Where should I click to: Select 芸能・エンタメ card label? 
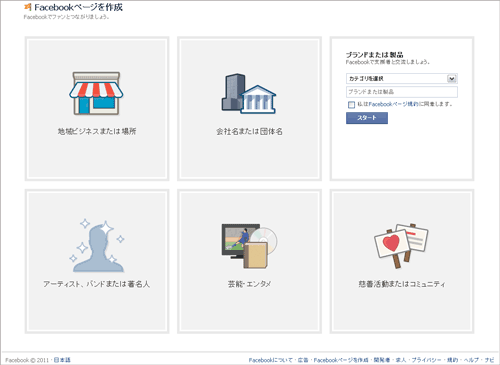(249, 284)
